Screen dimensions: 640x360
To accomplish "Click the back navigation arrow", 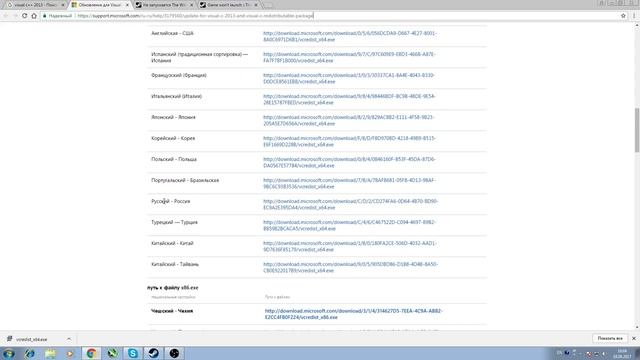I will tap(6, 16).
